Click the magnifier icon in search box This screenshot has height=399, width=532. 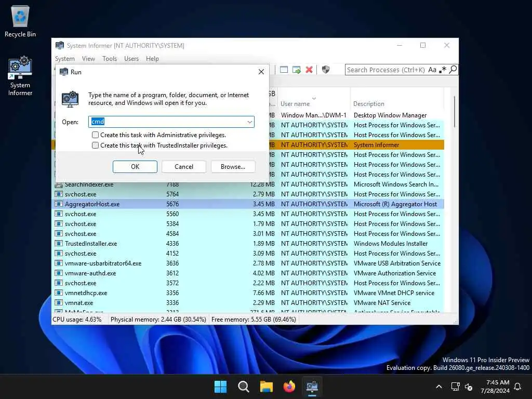[453, 70]
